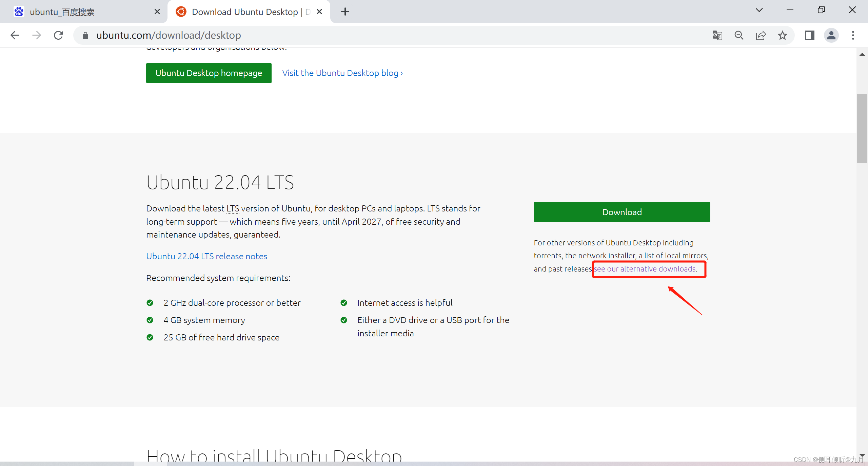Click the zoom magnifier icon in address bar
The image size is (868, 466).
tap(739, 35)
